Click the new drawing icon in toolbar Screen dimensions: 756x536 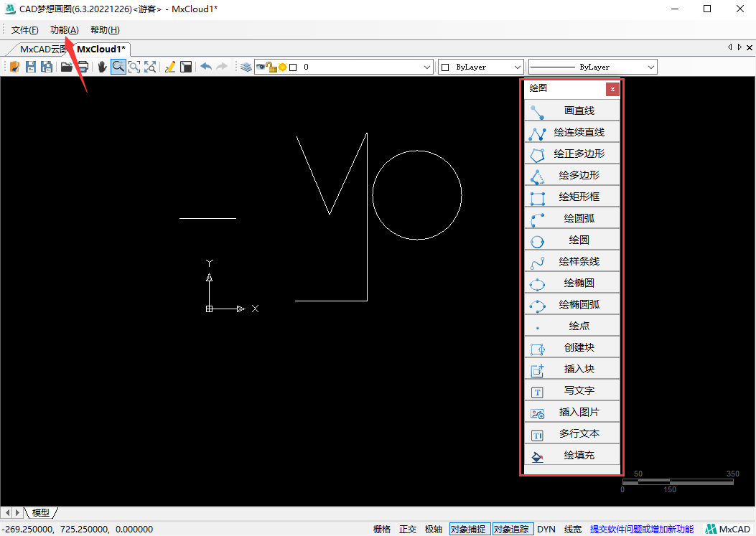(14, 67)
